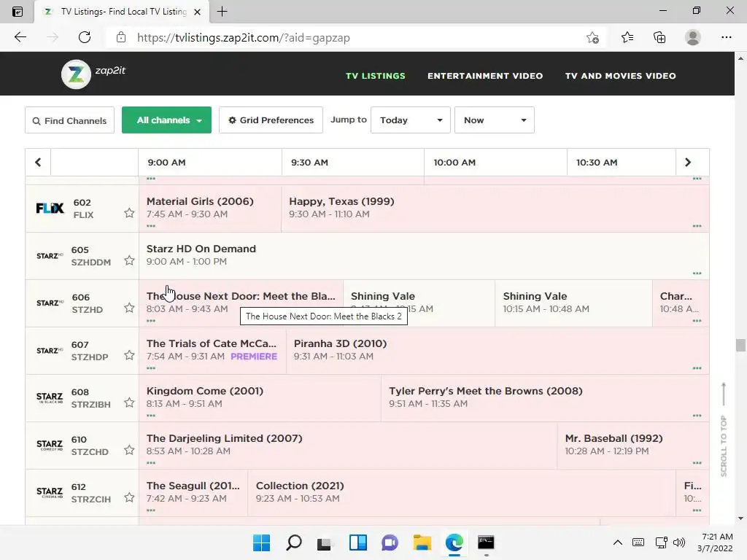The width and height of the screenshot is (747, 560).
Task: Favorite the 612 STRZCIH channel star
Action: point(129,497)
